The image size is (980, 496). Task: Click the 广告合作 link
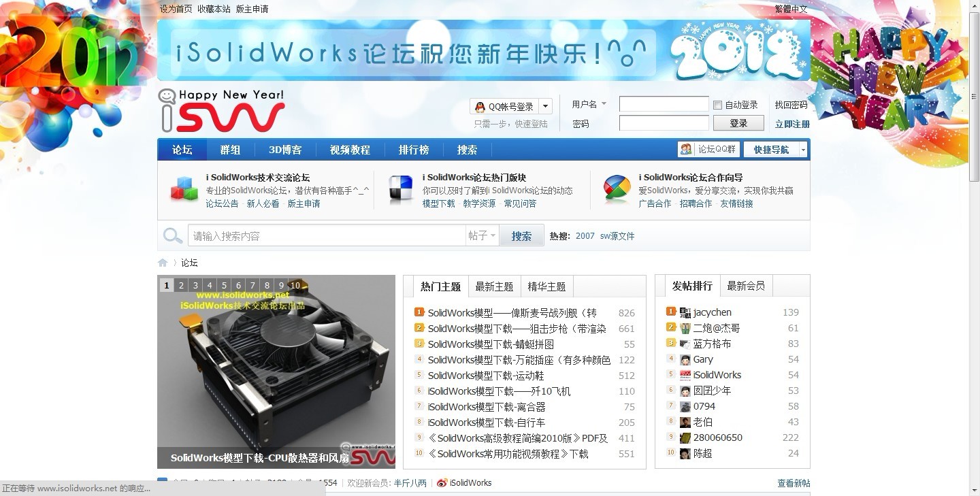pyautogui.click(x=655, y=203)
